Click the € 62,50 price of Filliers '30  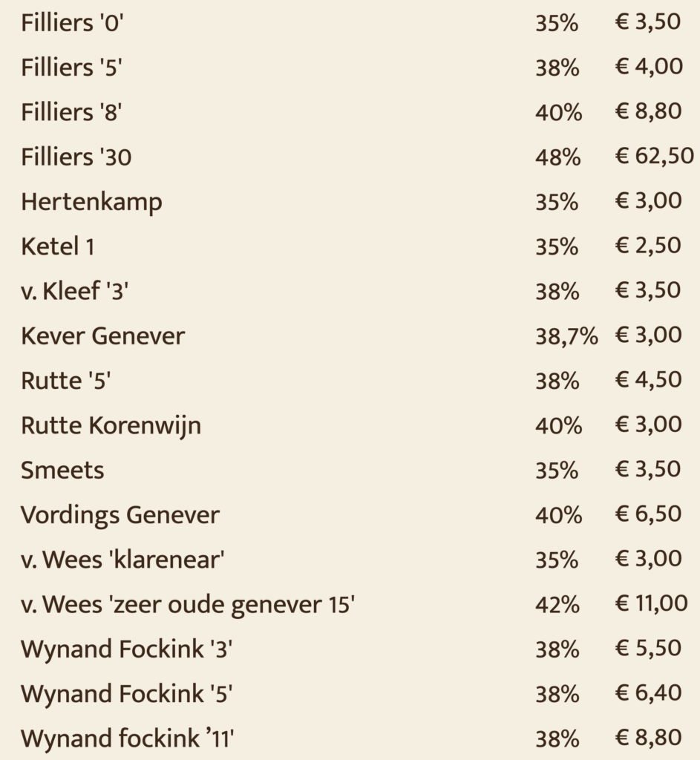(x=654, y=156)
